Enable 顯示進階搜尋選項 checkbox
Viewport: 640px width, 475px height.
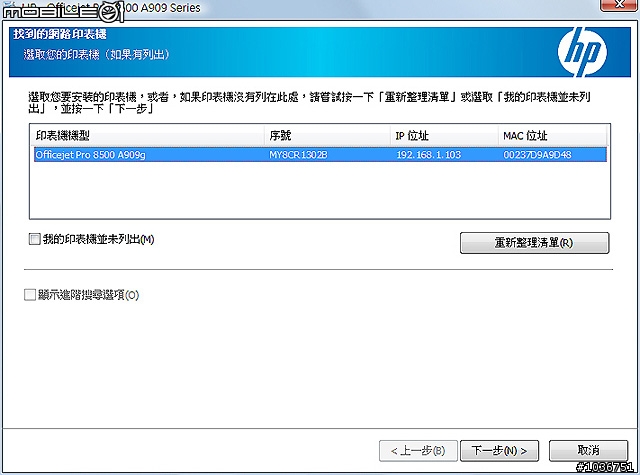(30, 295)
